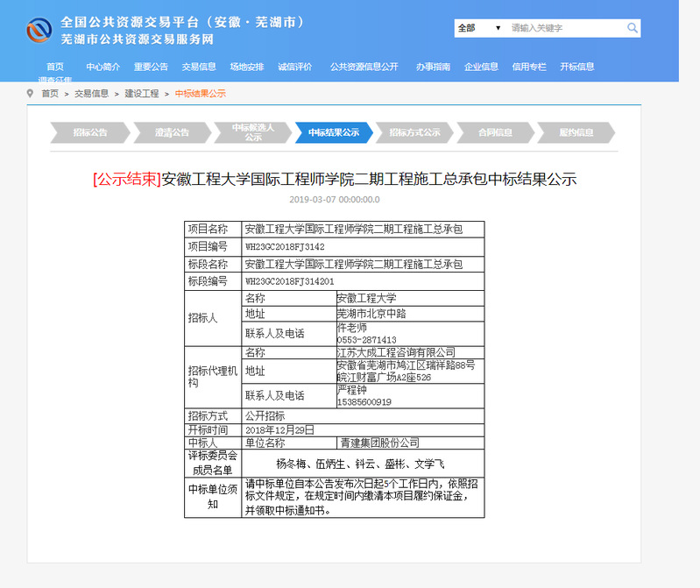Click the breadcrumb location pin icon
Screen dimensions: 700x588
point(30,93)
